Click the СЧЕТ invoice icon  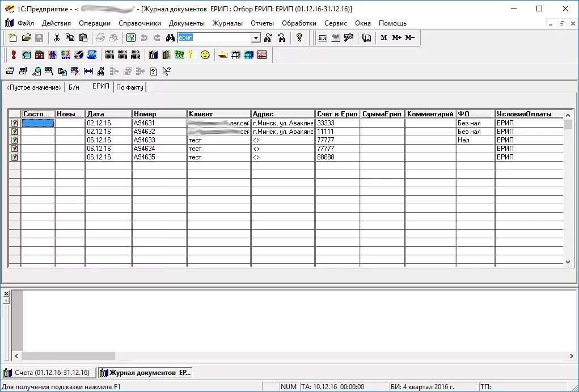coord(109,55)
